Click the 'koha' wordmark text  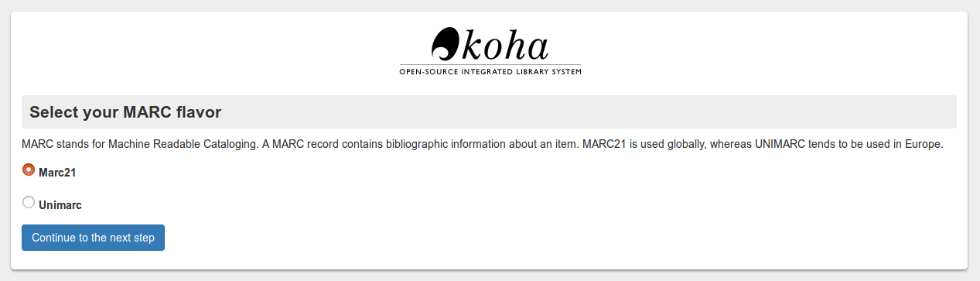[x=505, y=46]
